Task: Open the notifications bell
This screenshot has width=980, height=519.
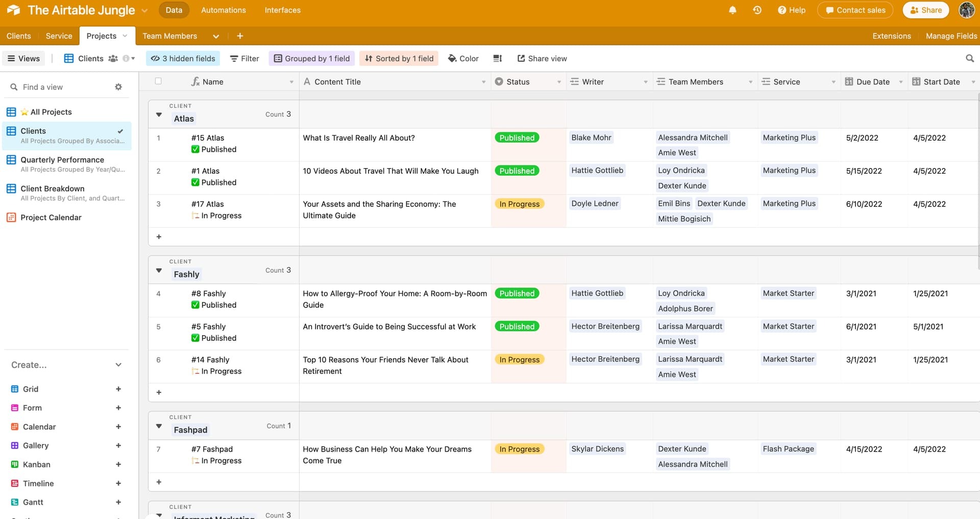Action: point(732,10)
